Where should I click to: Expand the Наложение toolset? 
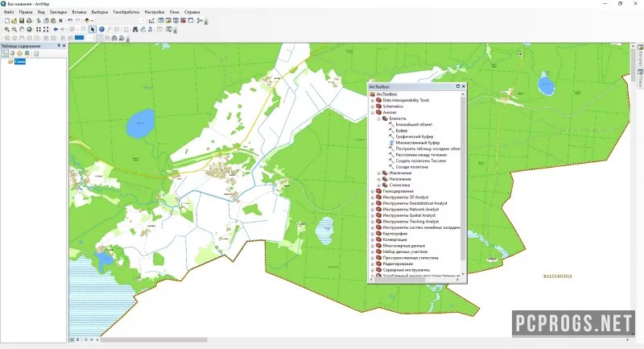tap(379, 179)
